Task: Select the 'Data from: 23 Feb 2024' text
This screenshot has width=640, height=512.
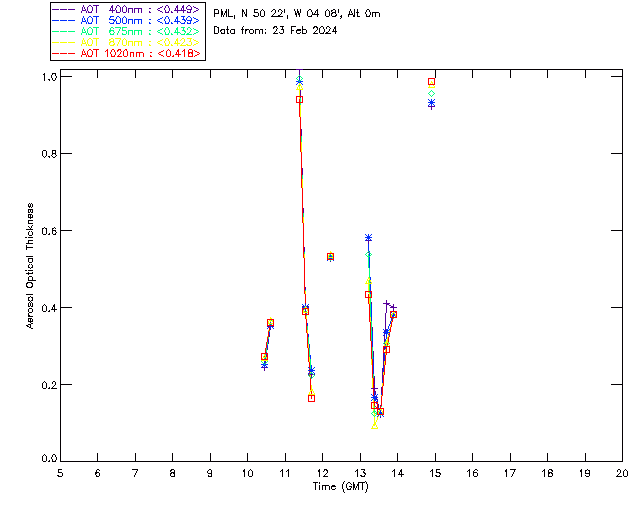Action: (275, 31)
